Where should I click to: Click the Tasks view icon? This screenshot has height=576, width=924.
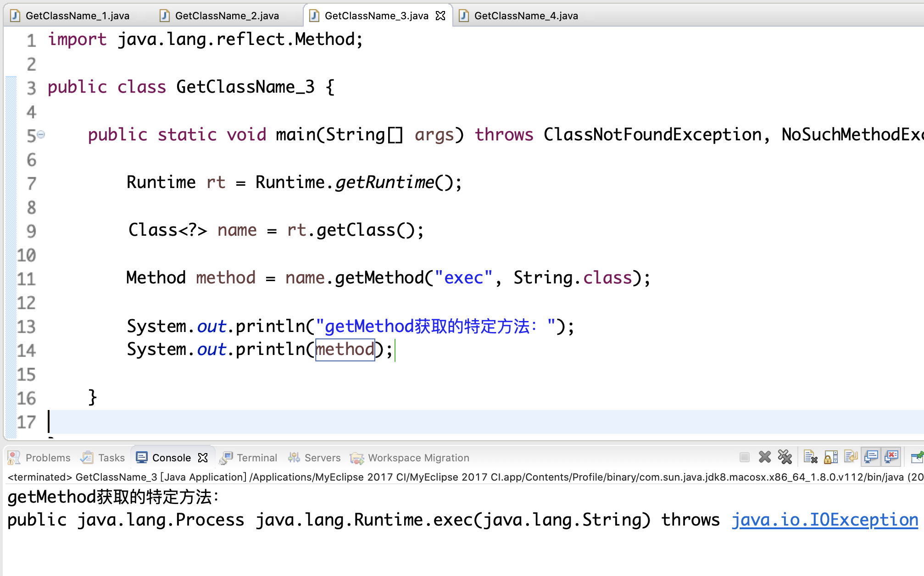click(x=87, y=458)
